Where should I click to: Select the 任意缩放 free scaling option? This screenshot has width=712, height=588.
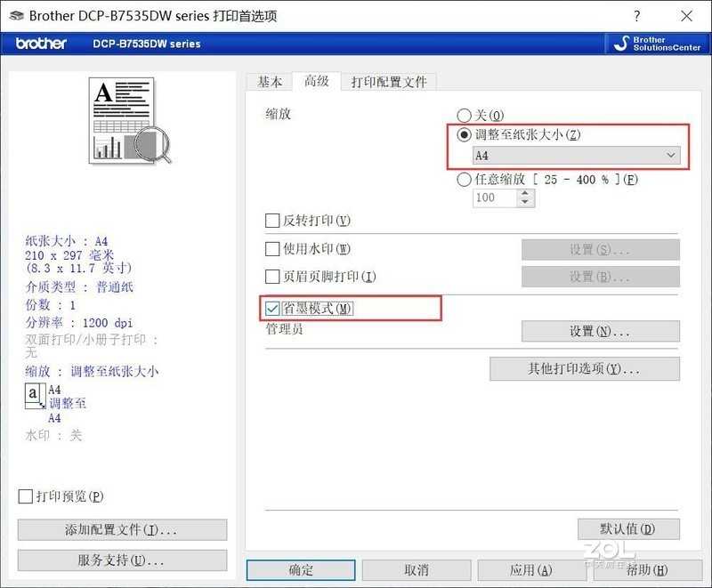tap(464, 179)
